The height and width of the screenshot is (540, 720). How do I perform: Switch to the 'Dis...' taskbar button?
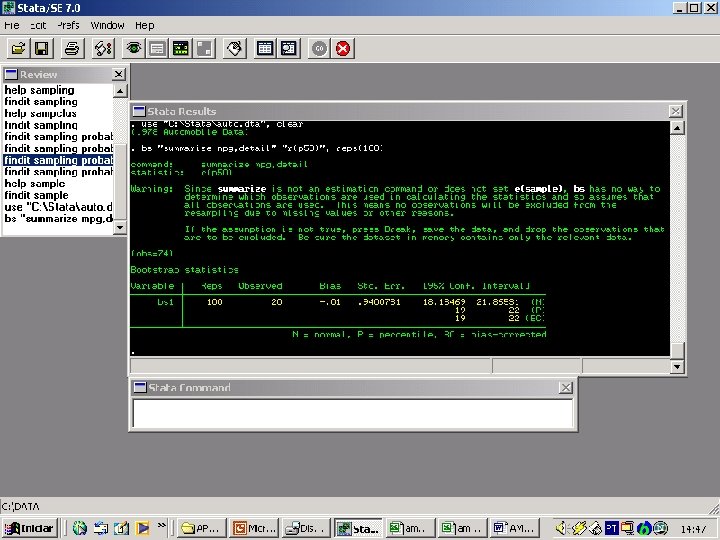pyautogui.click(x=307, y=528)
